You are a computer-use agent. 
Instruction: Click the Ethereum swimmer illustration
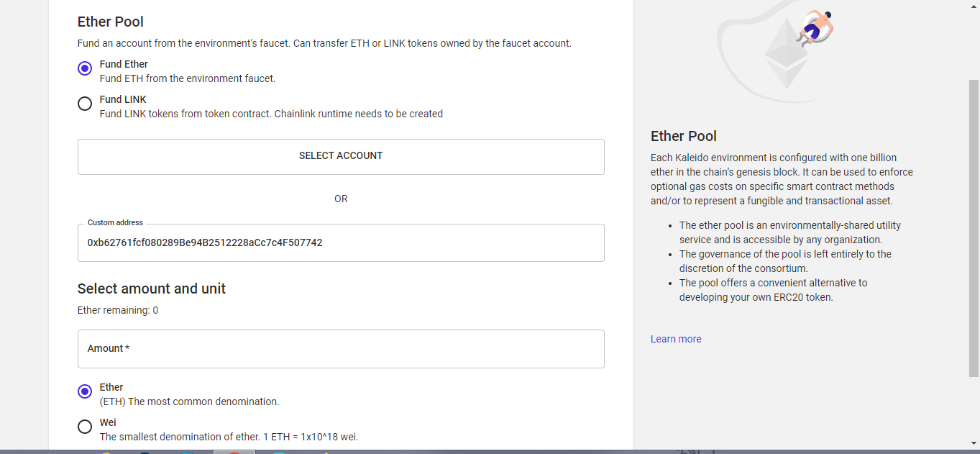[x=775, y=50]
